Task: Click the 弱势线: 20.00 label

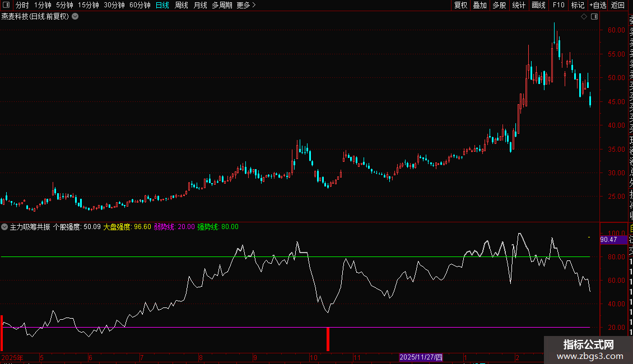Action: (174, 227)
